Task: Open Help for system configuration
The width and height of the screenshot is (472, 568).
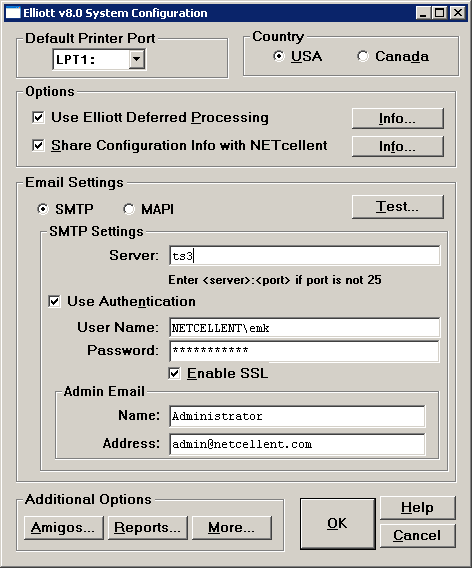Action: (417, 508)
